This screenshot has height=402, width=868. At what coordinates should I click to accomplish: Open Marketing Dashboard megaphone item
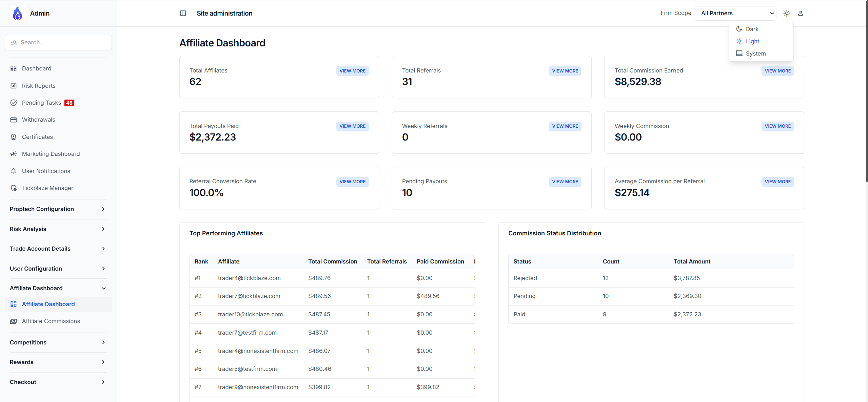[51, 154]
